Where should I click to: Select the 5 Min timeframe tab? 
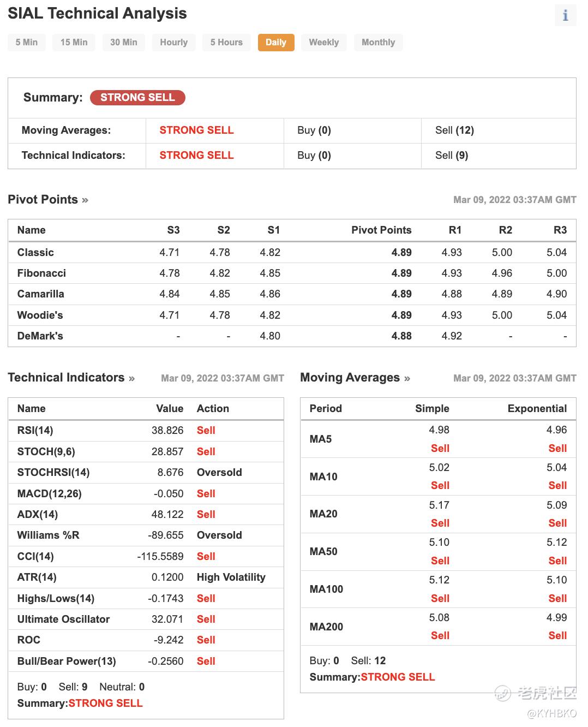point(27,43)
